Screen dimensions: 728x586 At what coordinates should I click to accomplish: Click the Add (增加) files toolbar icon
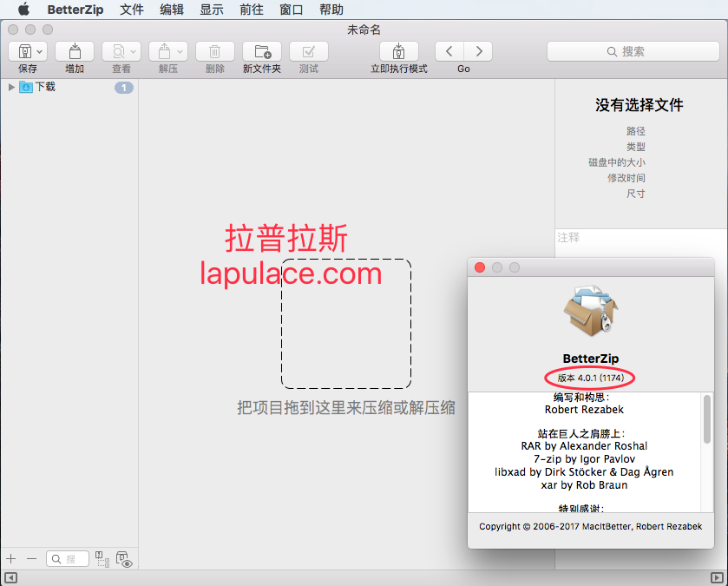tap(75, 51)
